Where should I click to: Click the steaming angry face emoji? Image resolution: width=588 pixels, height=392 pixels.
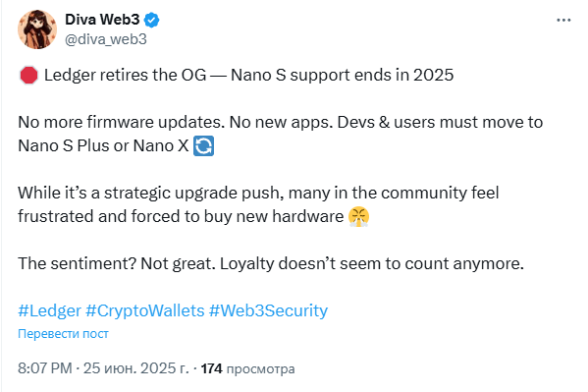tap(359, 217)
